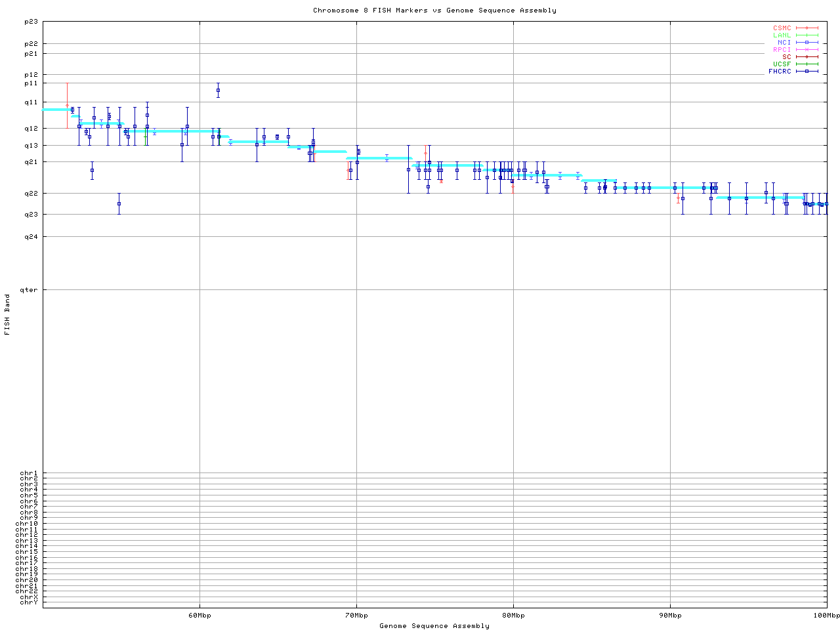Select the CSMC legend label
Viewport: 840px width, 630px height.
tap(782, 28)
